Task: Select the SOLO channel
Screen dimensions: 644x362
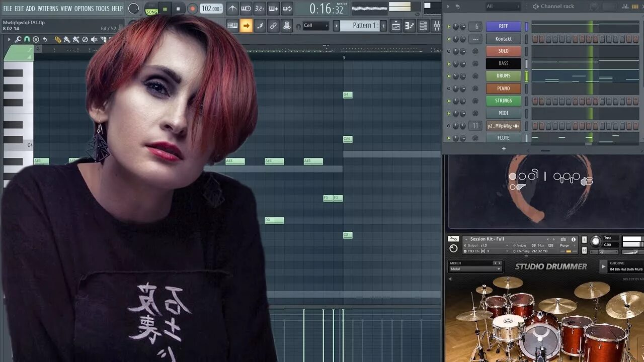Action: click(x=503, y=51)
